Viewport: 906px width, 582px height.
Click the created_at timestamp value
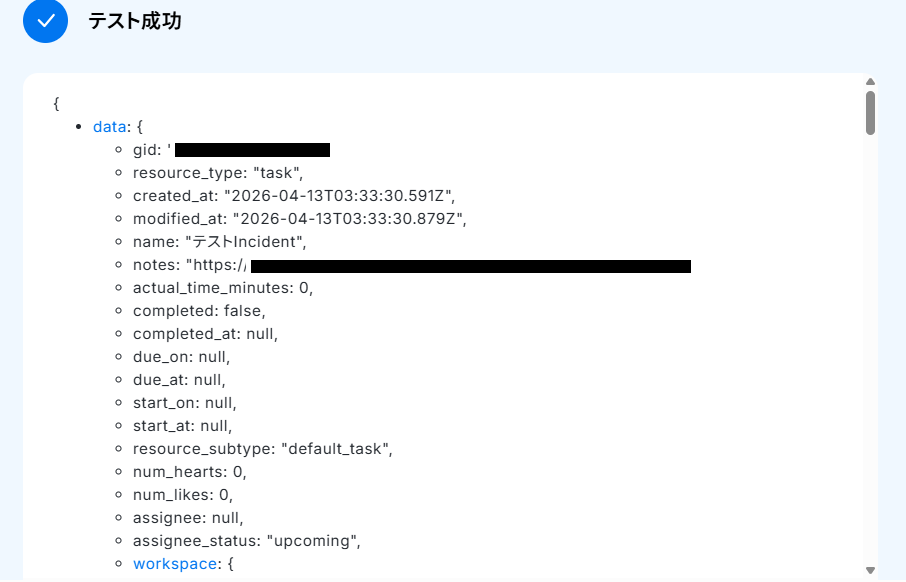[x=340, y=196]
